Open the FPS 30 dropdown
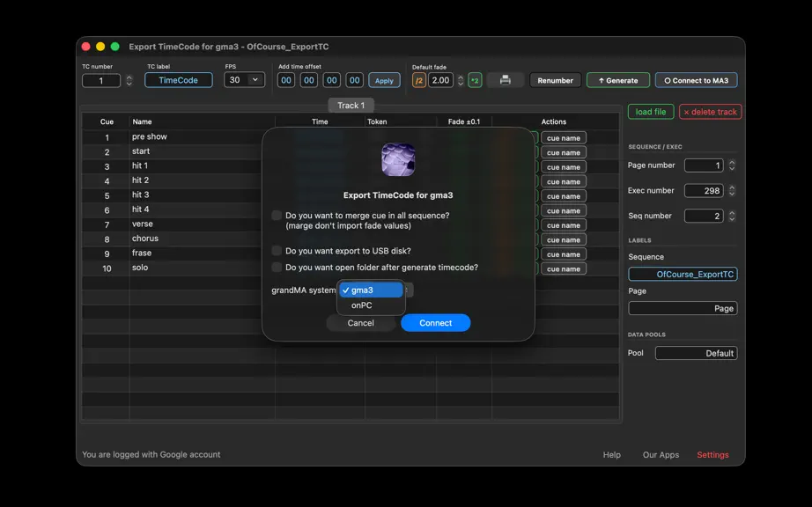 (245, 80)
